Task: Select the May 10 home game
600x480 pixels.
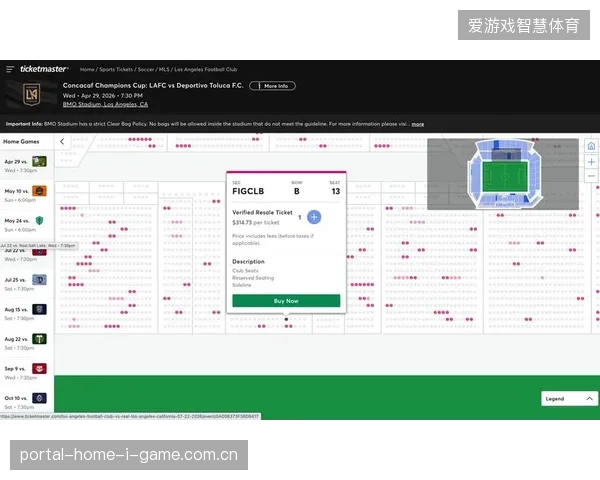Action: pos(26,195)
